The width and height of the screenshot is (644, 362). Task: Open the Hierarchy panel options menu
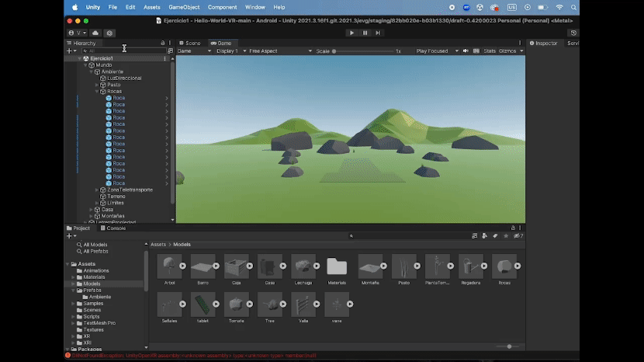click(170, 43)
